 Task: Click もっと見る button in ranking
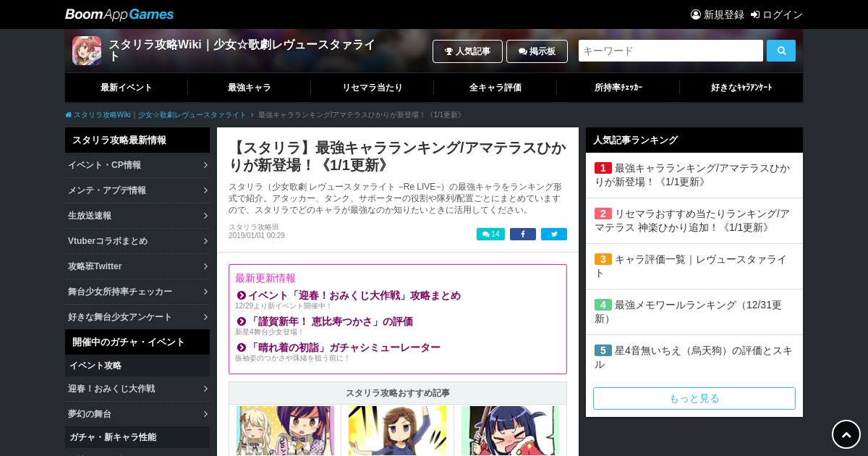(x=694, y=398)
